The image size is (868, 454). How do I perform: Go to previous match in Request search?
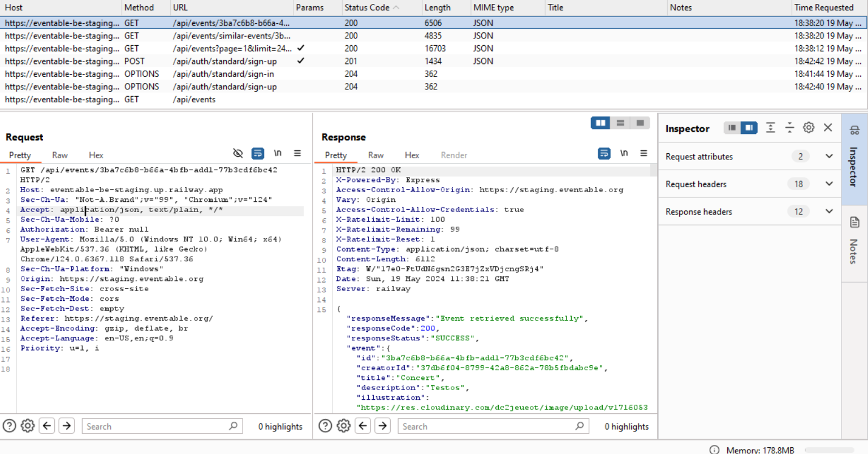(x=47, y=426)
